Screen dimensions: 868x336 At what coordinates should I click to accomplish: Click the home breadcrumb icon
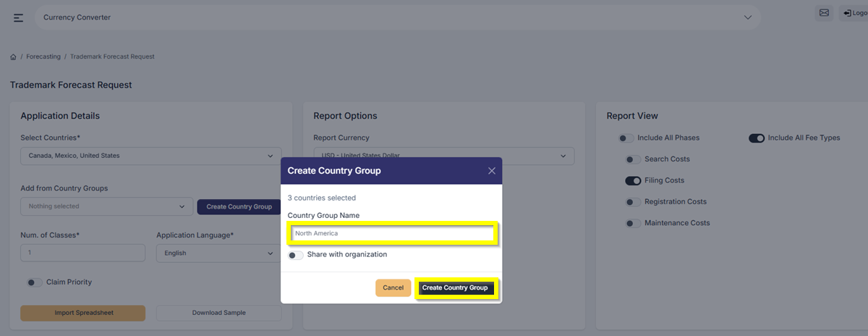click(x=13, y=56)
